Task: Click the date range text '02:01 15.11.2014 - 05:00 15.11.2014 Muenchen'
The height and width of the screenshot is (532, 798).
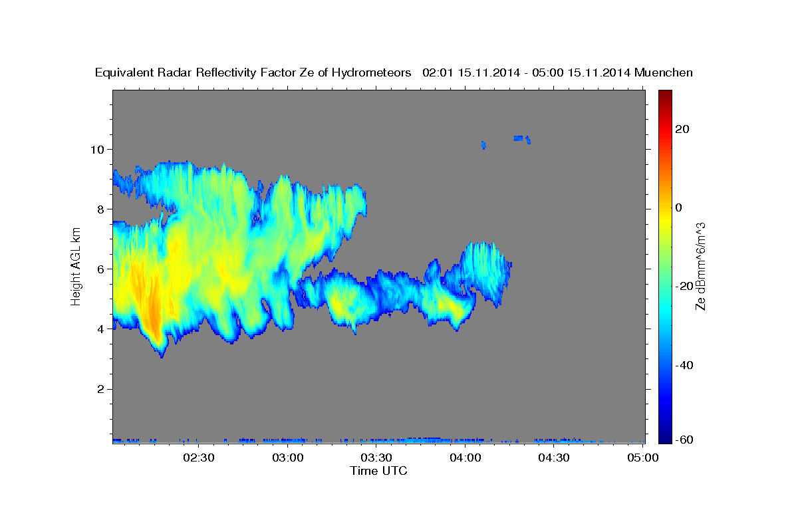Action: point(558,72)
